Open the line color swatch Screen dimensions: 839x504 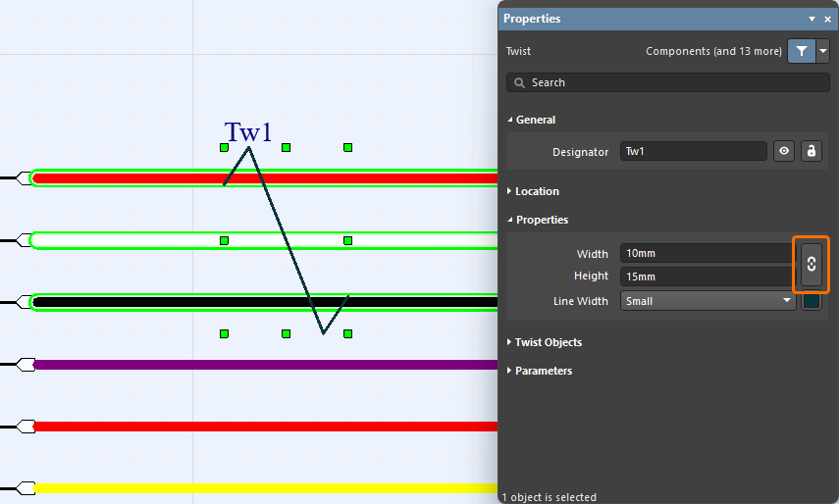[812, 301]
